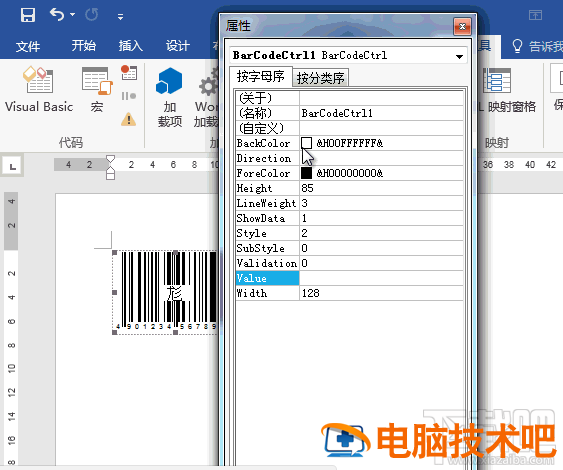The height and width of the screenshot is (470, 563).
Task: Click the ForeColor value &H00000000&
Action: pos(350,173)
